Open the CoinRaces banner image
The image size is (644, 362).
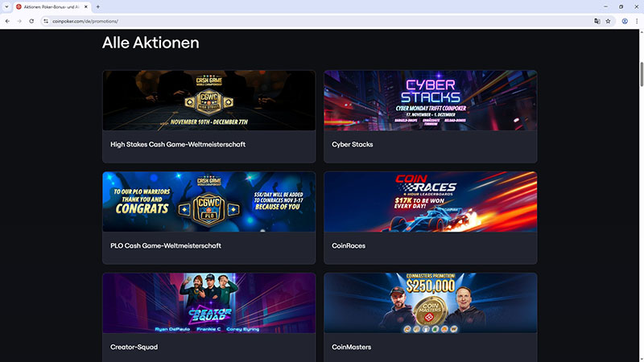431,202
